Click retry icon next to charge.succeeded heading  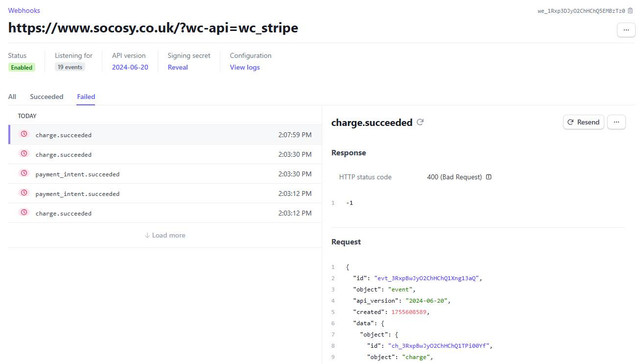coord(420,122)
